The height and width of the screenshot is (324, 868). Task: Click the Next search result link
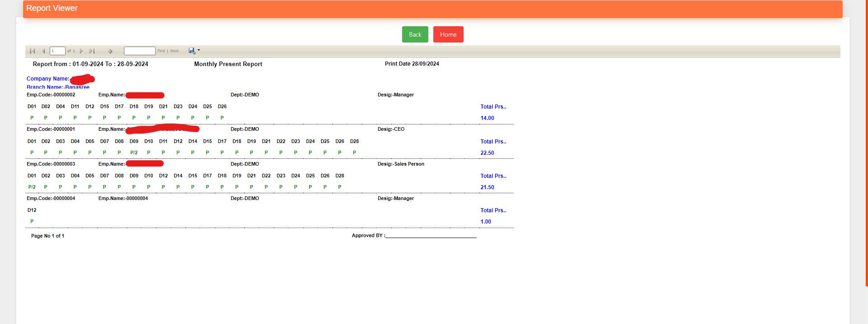(174, 51)
